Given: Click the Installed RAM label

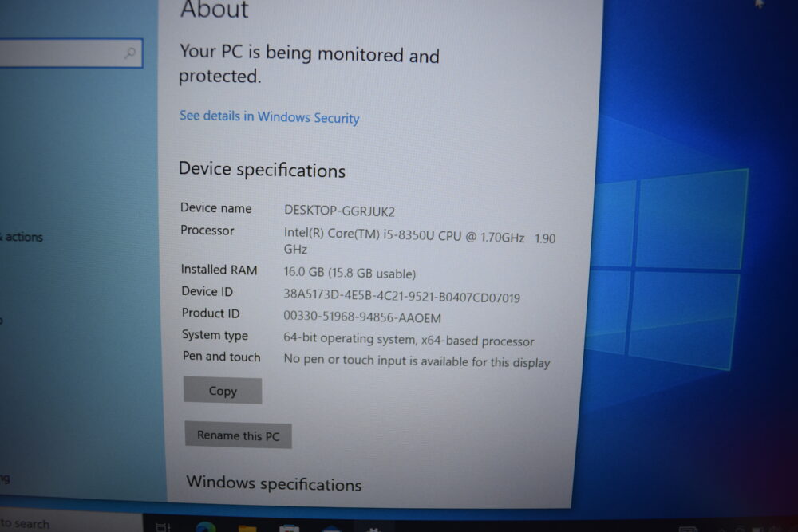Looking at the screenshot, I should [219, 270].
